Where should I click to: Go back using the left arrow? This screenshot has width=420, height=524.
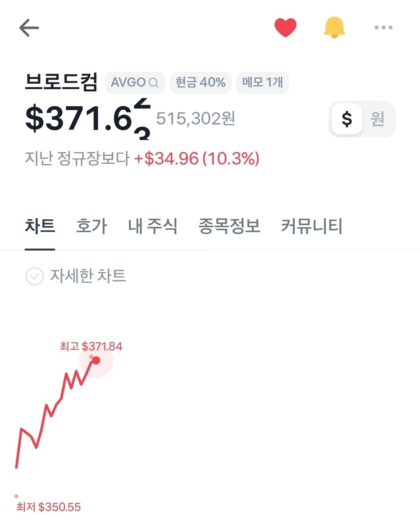tap(29, 28)
